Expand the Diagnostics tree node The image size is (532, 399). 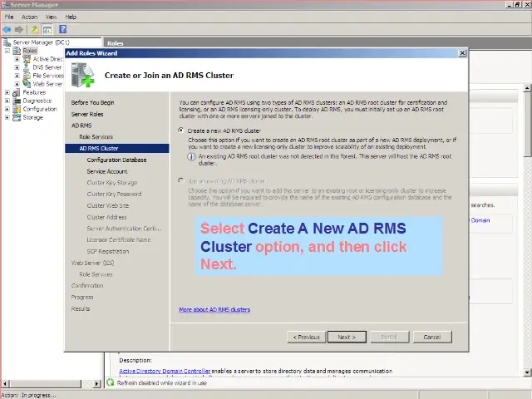pyautogui.click(x=7, y=101)
